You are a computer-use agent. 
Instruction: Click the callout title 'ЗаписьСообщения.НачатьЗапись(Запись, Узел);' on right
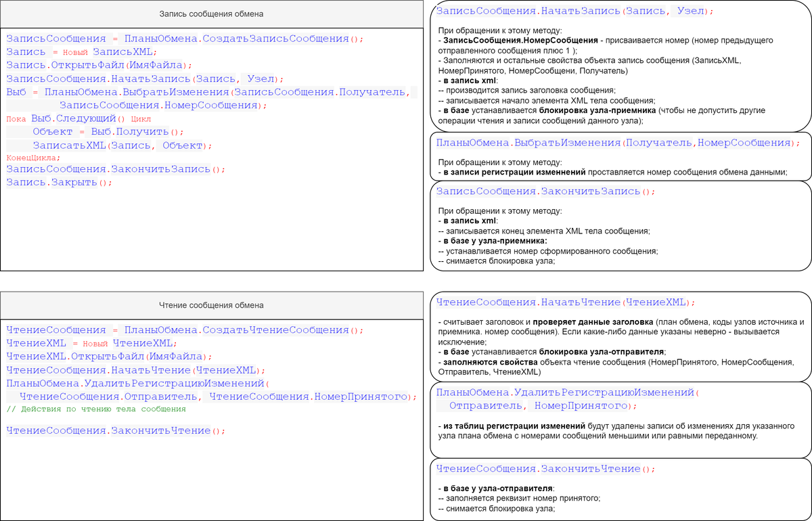point(575,12)
